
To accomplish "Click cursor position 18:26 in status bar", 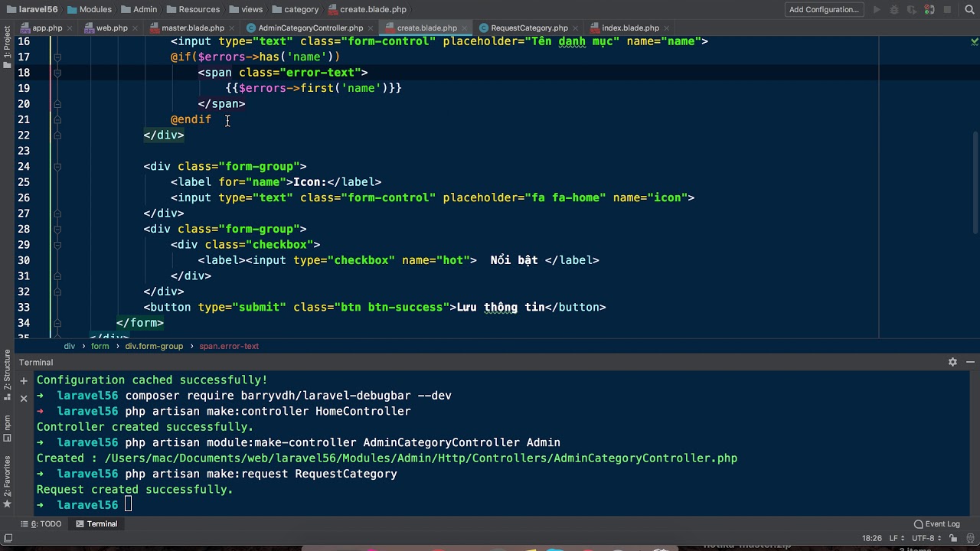I will pos(871,538).
